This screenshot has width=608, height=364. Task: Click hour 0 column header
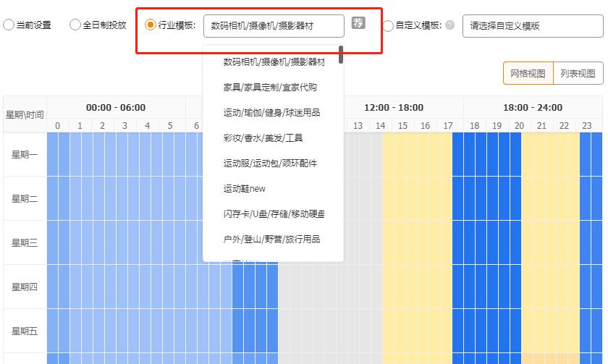[58, 126]
